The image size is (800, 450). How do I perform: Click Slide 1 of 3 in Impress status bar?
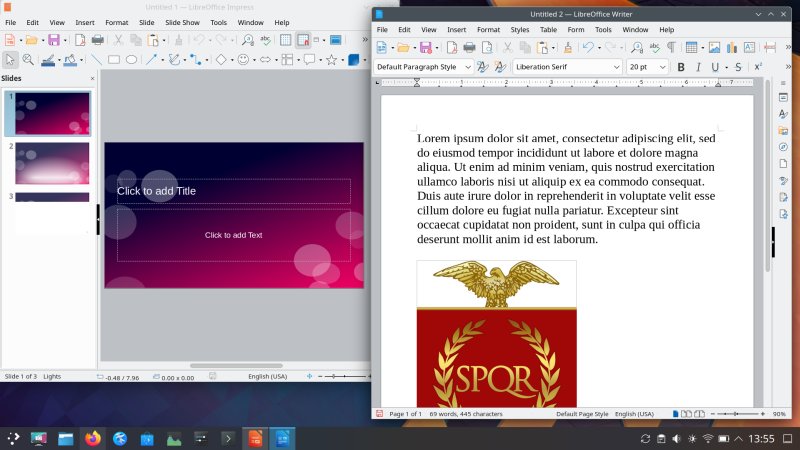(x=21, y=377)
